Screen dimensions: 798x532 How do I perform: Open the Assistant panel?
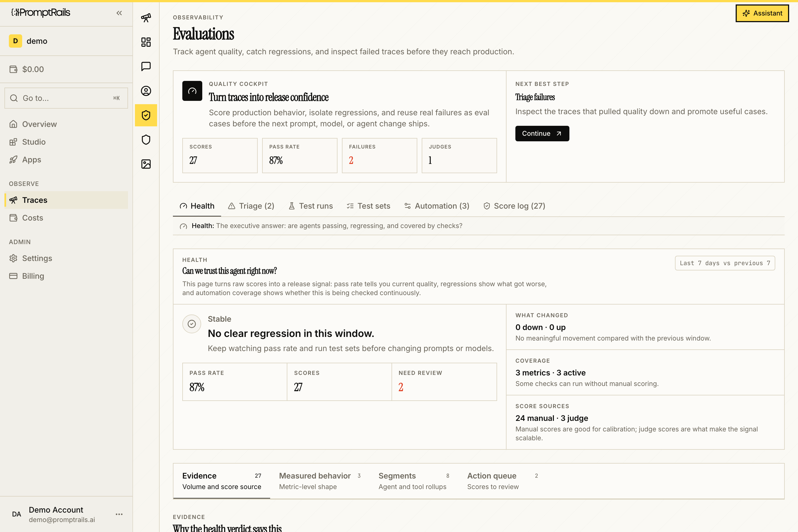[x=762, y=13]
